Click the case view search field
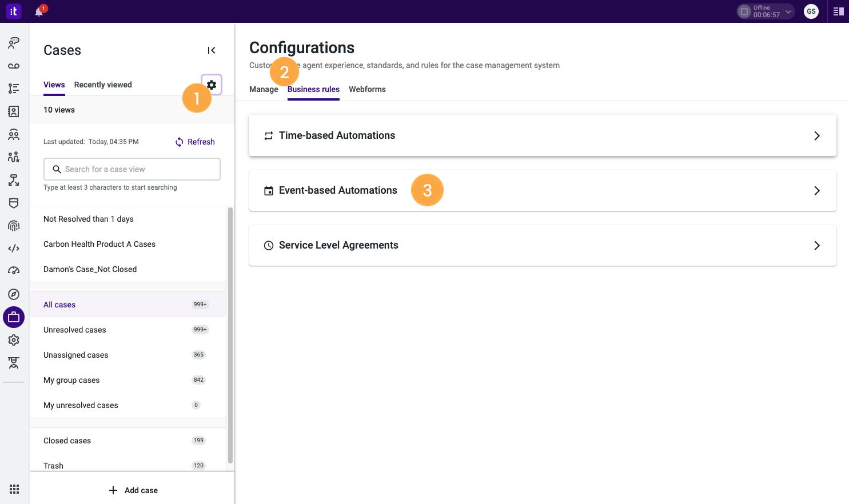Viewport: 849px width, 504px height. [x=131, y=169]
